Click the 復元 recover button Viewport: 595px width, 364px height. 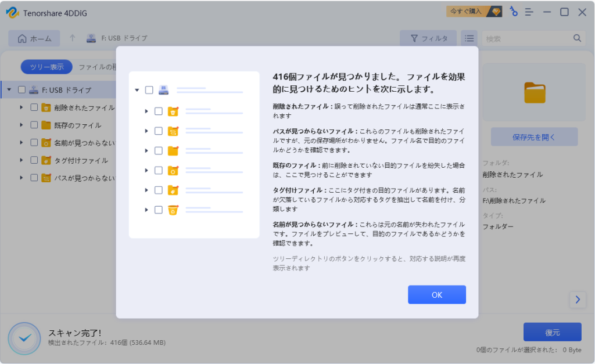click(552, 332)
